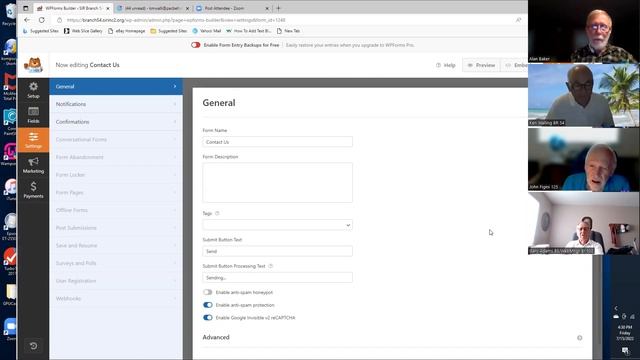
Task: Open the Surveys and Polls item
Action: tap(116, 263)
